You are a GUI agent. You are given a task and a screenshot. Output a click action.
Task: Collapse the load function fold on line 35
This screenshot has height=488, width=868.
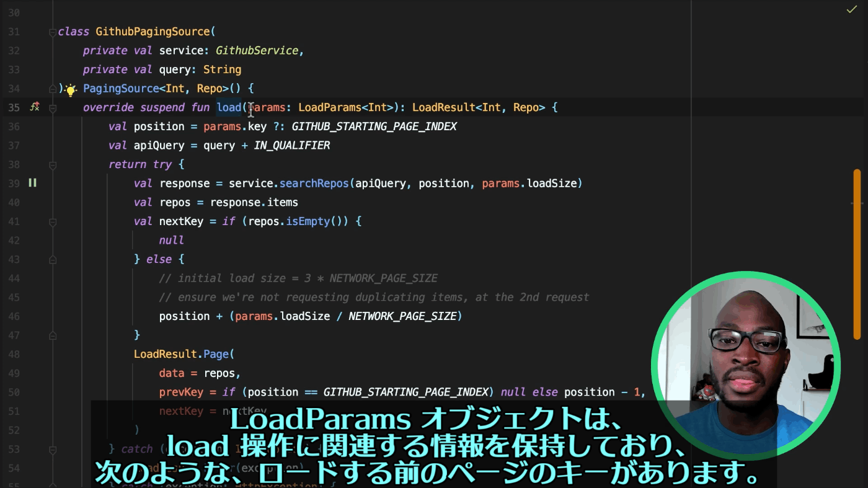coord(53,108)
